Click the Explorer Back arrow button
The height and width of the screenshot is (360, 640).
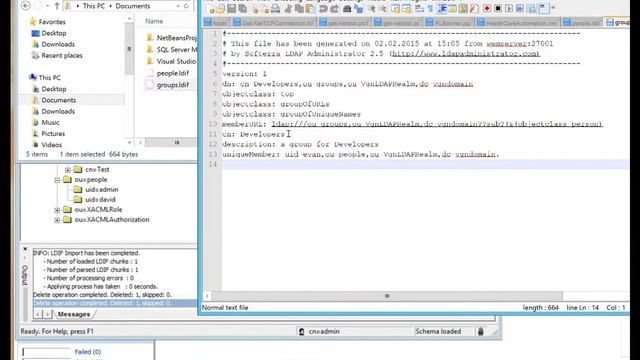point(26,6)
